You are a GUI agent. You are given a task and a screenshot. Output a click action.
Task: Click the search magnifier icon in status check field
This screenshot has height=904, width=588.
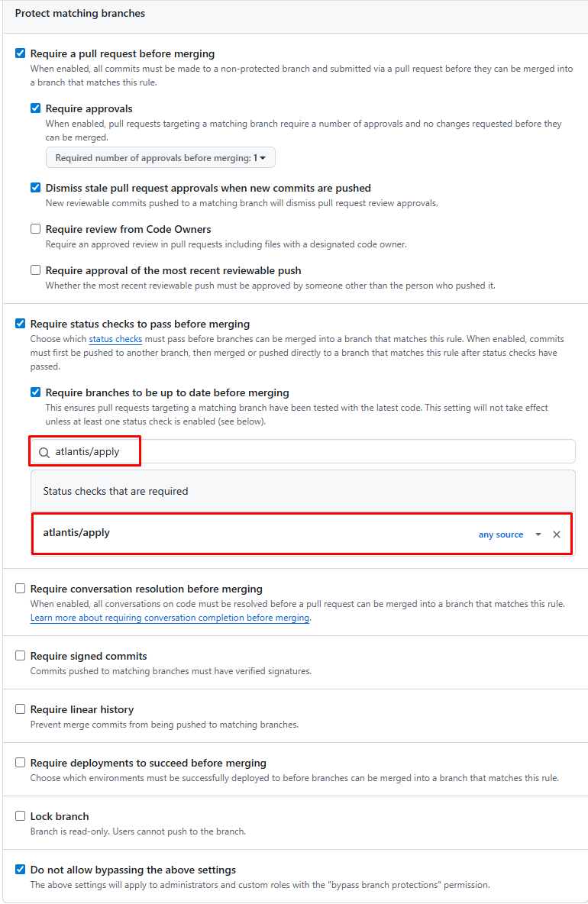click(44, 453)
